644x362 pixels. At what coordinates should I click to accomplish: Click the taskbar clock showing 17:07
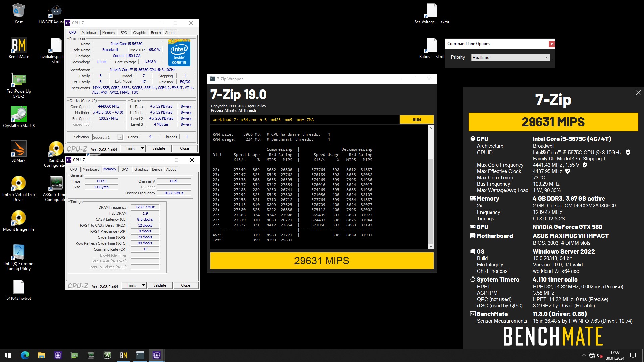coord(615,355)
